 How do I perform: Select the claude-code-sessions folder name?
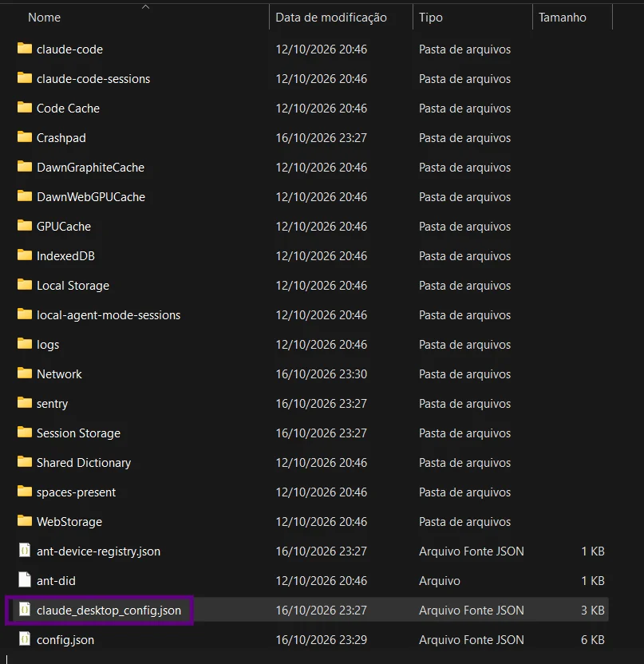[93, 79]
